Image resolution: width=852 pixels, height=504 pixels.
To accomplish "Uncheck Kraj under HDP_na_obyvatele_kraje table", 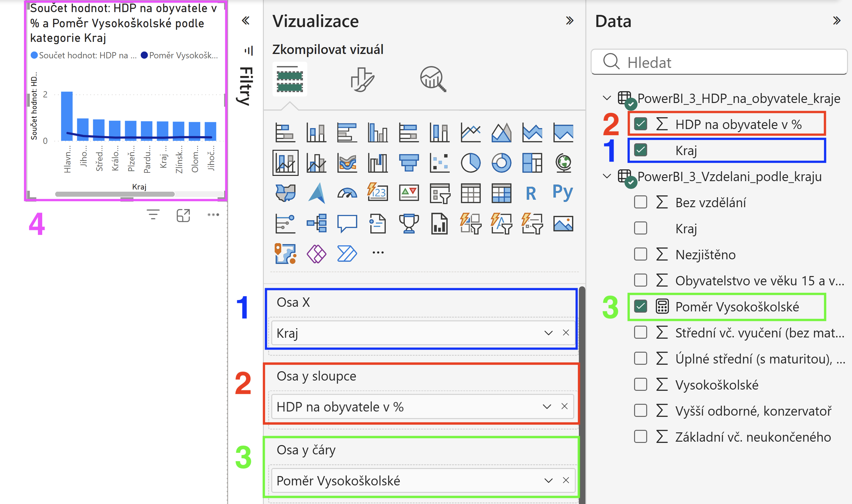I will [640, 150].
